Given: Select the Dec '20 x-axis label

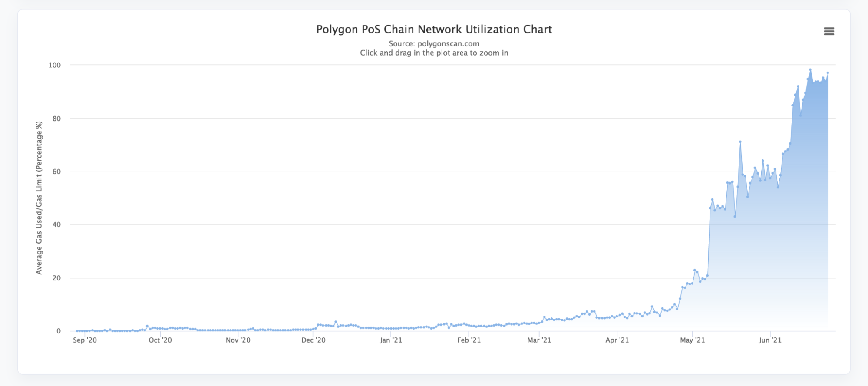Looking at the screenshot, I should (x=314, y=340).
